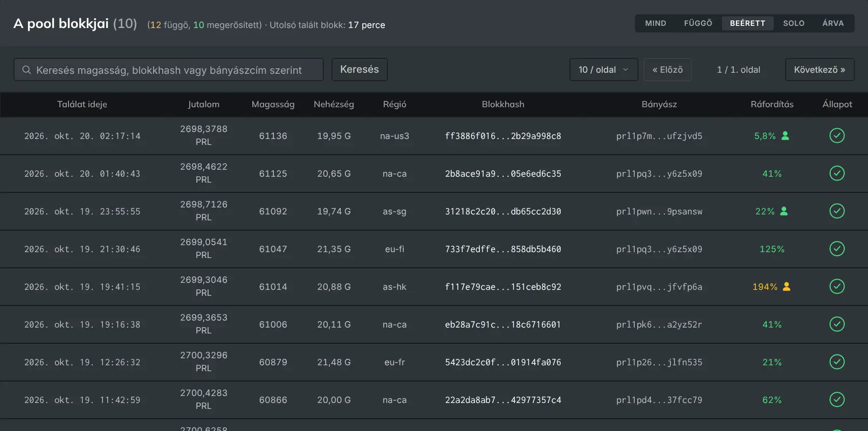Focus the block search input field
868x431 pixels.
[168, 70]
